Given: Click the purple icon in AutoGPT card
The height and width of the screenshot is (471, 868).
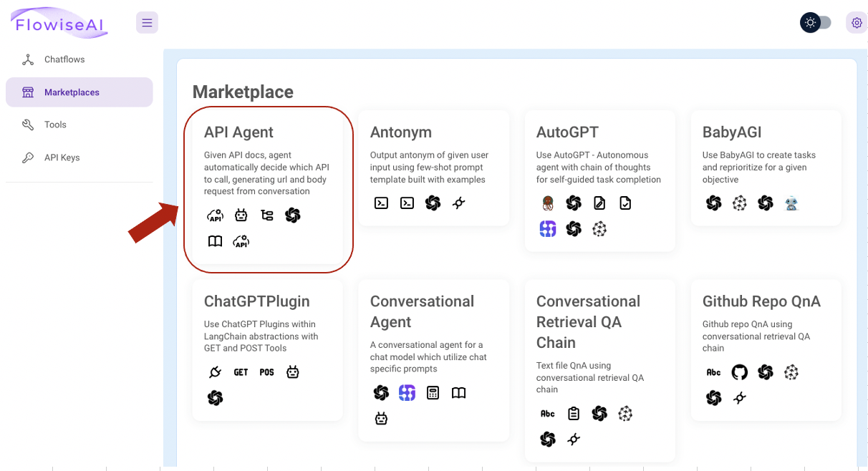Looking at the screenshot, I should pos(548,228).
